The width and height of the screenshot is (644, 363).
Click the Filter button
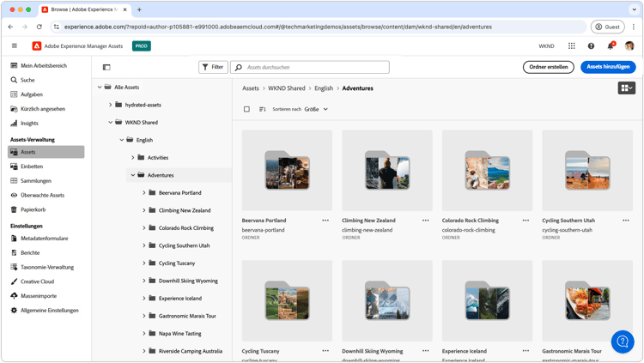[x=213, y=67]
